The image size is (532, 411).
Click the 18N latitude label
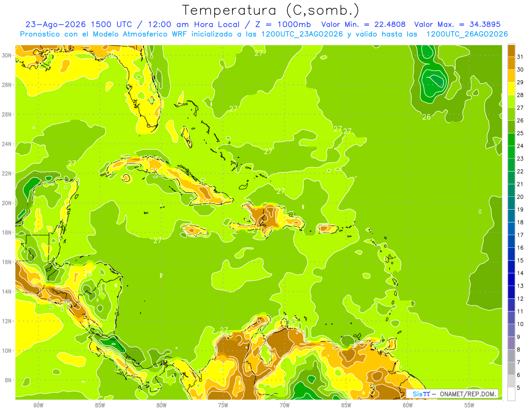7,232
